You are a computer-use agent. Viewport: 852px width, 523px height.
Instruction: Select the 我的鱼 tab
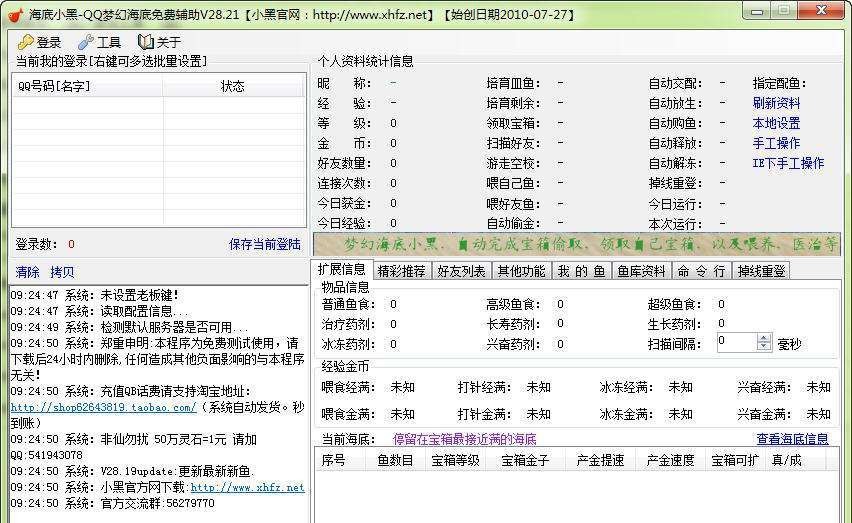pyautogui.click(x=581, y=270)
